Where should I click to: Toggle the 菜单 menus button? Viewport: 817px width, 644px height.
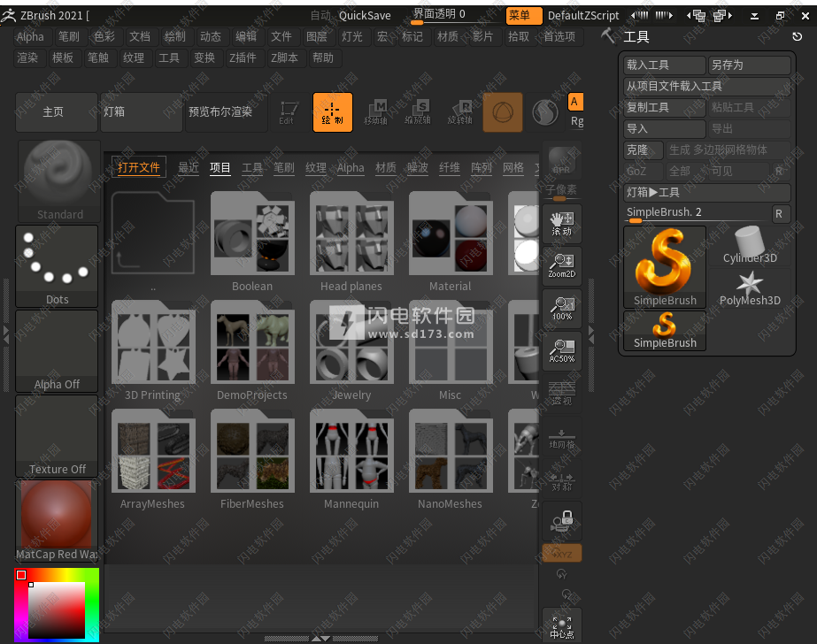tap(524, 16)
